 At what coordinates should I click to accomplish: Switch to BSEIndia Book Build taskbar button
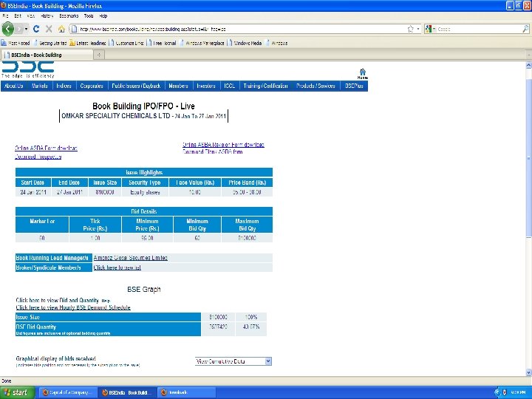click(128, 392)
